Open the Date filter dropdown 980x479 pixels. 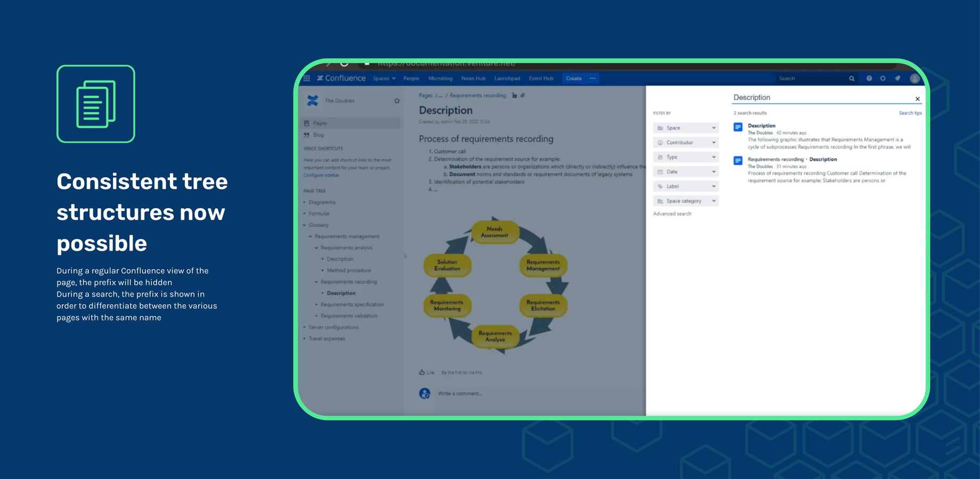686,172
